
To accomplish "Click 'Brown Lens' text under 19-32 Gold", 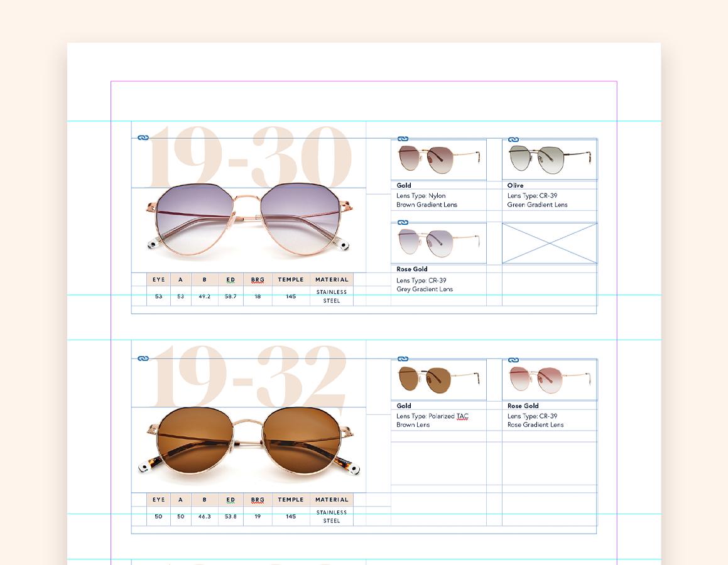I will pos(413,424).
